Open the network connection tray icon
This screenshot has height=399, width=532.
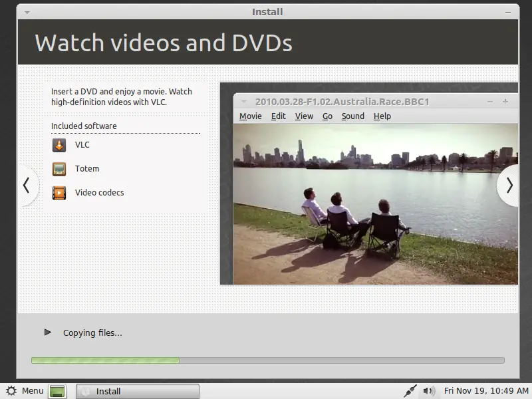[410, 391]
